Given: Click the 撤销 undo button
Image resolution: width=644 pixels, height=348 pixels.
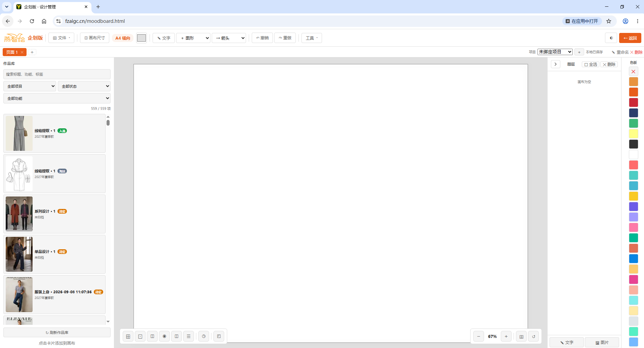Looking at the screenshot, I should pyautogui.click(x=263, y=38).
